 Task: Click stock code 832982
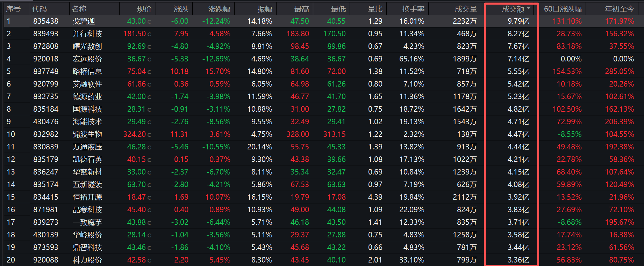coord(46,134)
